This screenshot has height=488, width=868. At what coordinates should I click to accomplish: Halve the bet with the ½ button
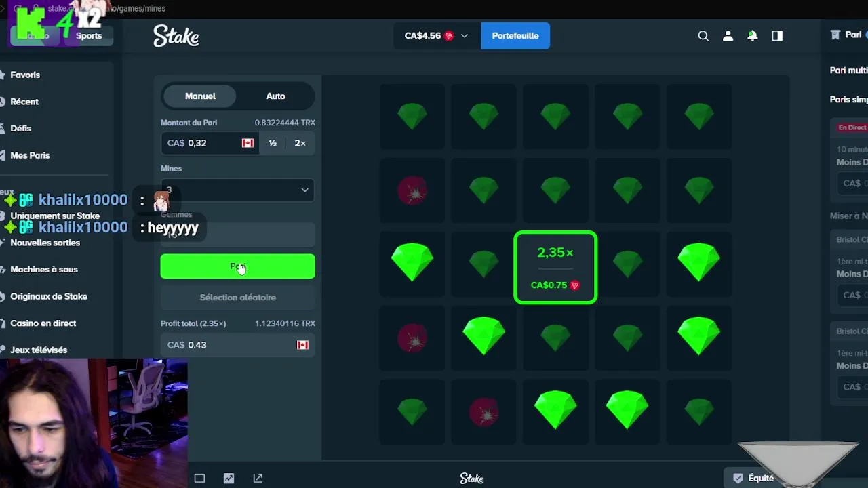tap(273, 143)
